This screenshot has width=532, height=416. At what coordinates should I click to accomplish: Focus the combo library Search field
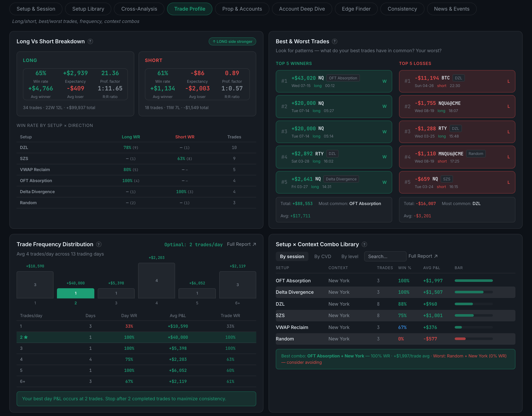click(x=385, y=256)
